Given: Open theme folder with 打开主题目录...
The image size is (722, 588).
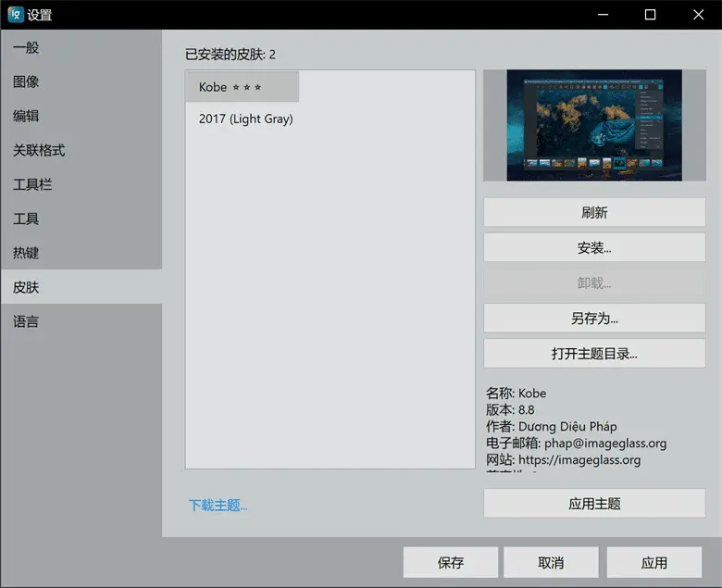Looking at the screenshot, I should click(x=594, y=354).
